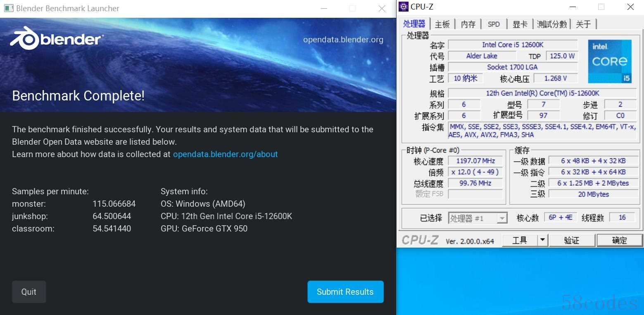
Task: Select the 处理器 tab in CPU-Z
Action: [414, 24]
